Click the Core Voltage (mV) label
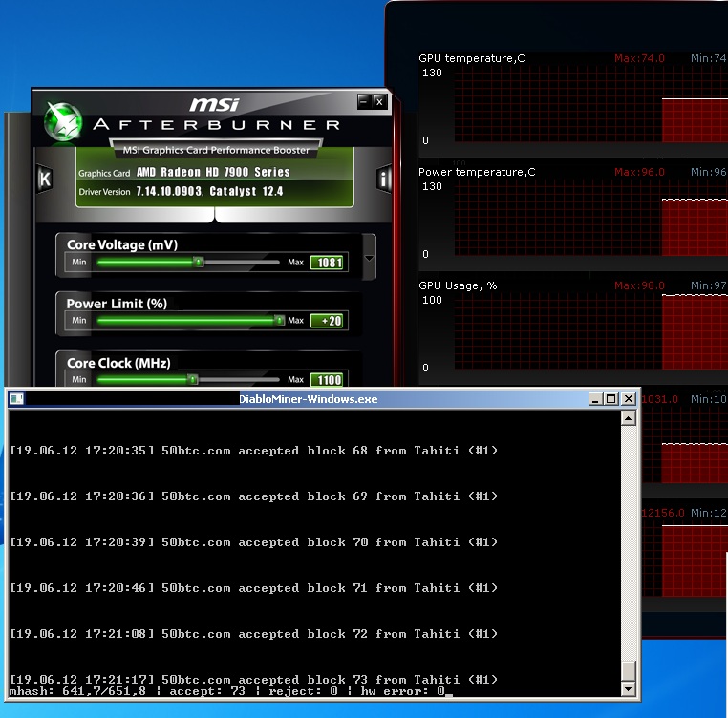The image size is (728, 718). pyautogui.click(x=122, y=244)
